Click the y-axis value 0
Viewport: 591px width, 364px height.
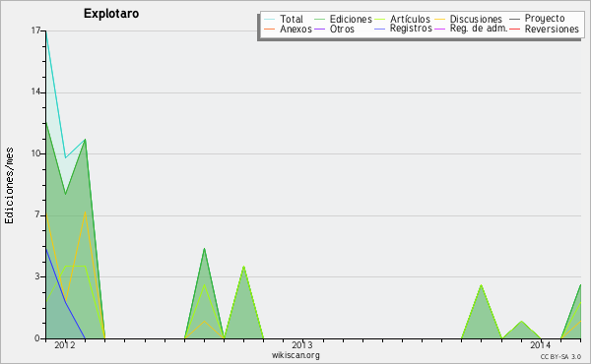[x=37, y=338]
